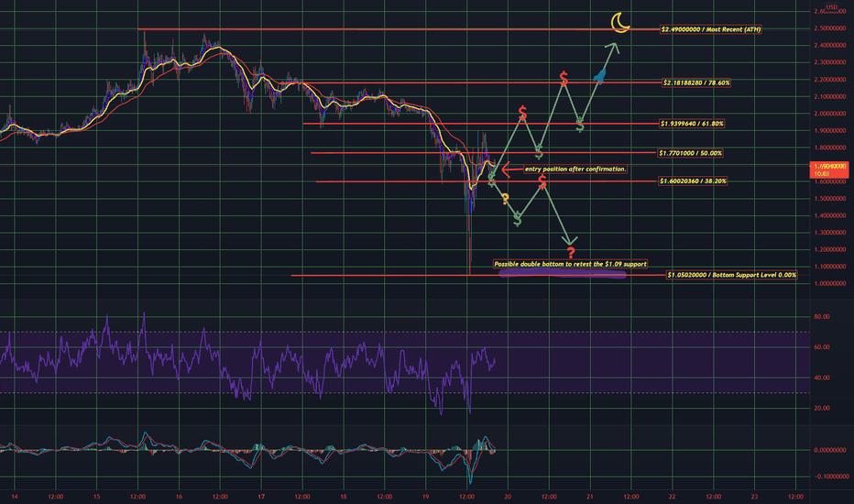Click the red arrow pointing to the entry position
This screenshot has width=854, height=504.
coord(511,170)
